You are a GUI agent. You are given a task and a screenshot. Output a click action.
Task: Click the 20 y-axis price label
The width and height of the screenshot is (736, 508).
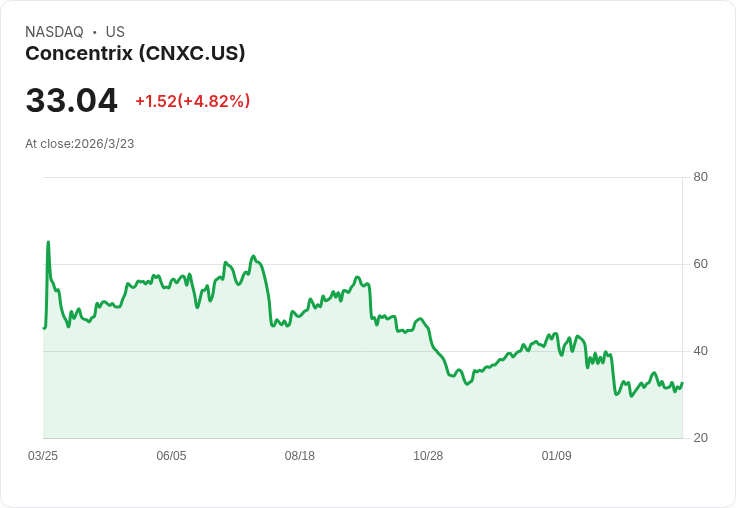pyautogui.click(x=700, y=438)
